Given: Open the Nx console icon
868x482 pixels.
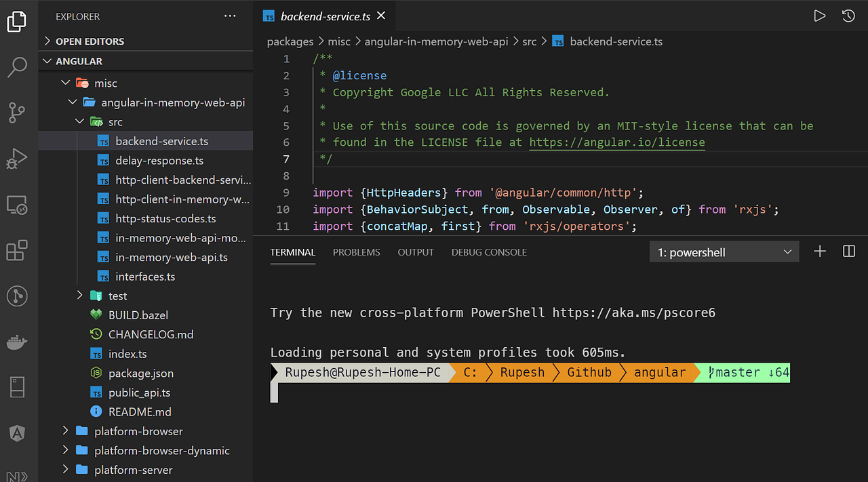Looking at the screenshot, I should tap(17, 476).
